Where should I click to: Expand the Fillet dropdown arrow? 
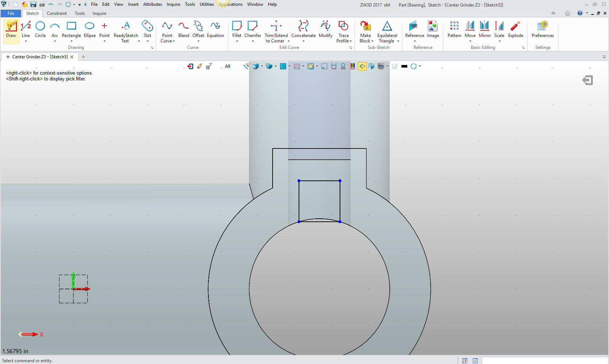click(x=237, y=41)
